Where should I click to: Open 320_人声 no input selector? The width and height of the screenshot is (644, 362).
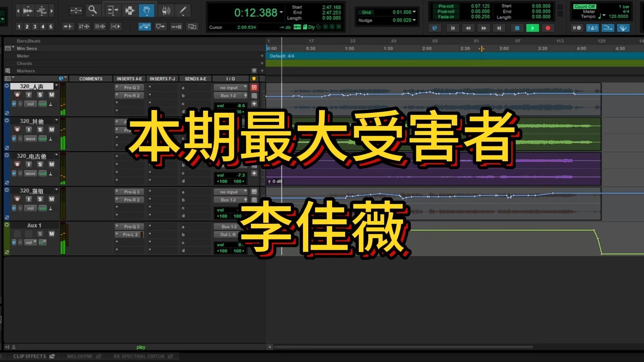(231, 87)
